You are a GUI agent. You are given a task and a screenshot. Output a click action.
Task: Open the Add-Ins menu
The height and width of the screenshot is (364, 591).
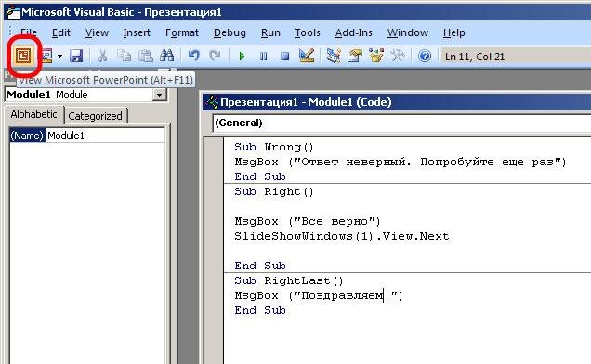pos(353,32)
